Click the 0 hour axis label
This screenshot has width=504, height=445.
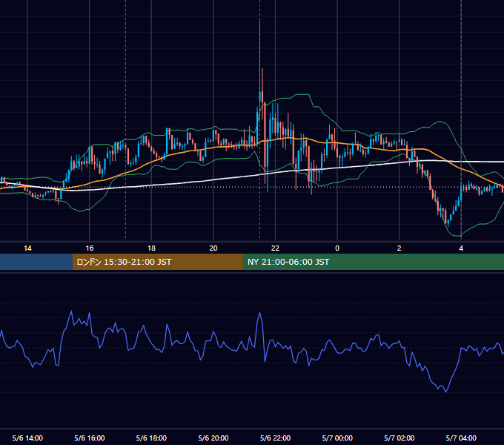337,248
